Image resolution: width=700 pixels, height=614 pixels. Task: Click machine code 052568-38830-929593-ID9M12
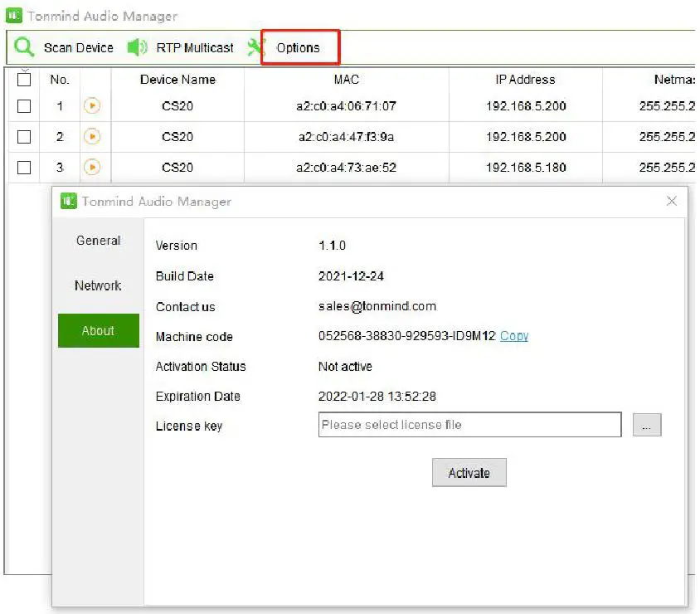406,336
